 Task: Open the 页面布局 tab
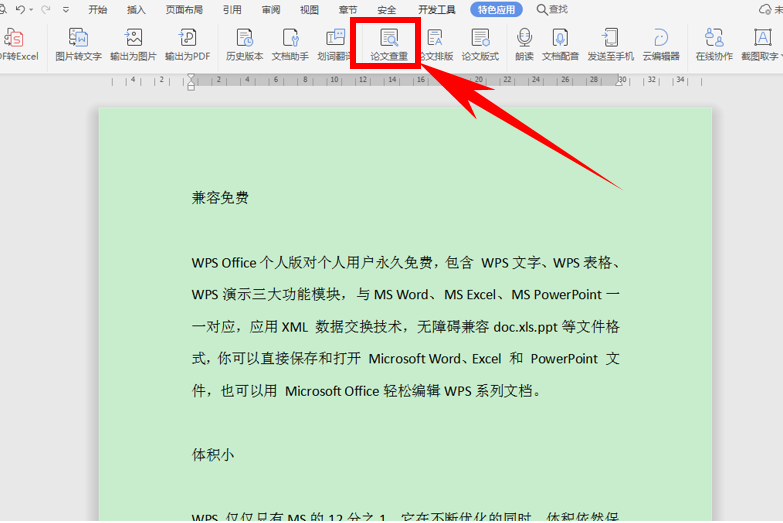(x=184, y=9)
